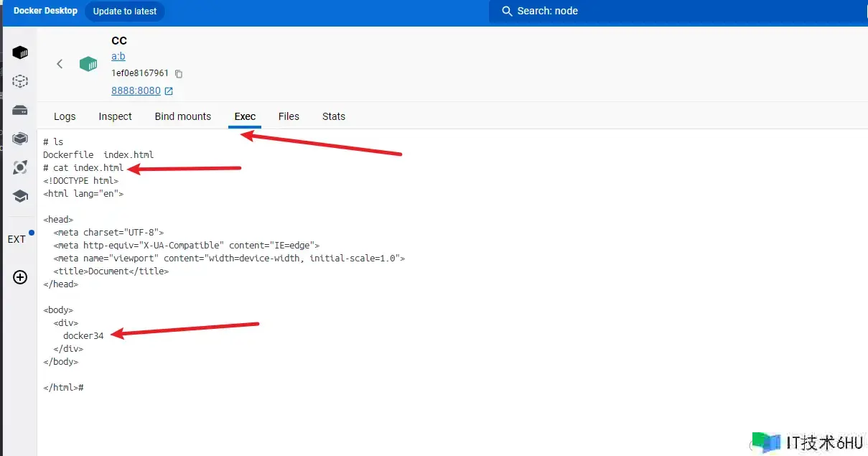Open the 8888:8080 port link
The width and height of the screenshot is (868, 456).
coord(136,91)
